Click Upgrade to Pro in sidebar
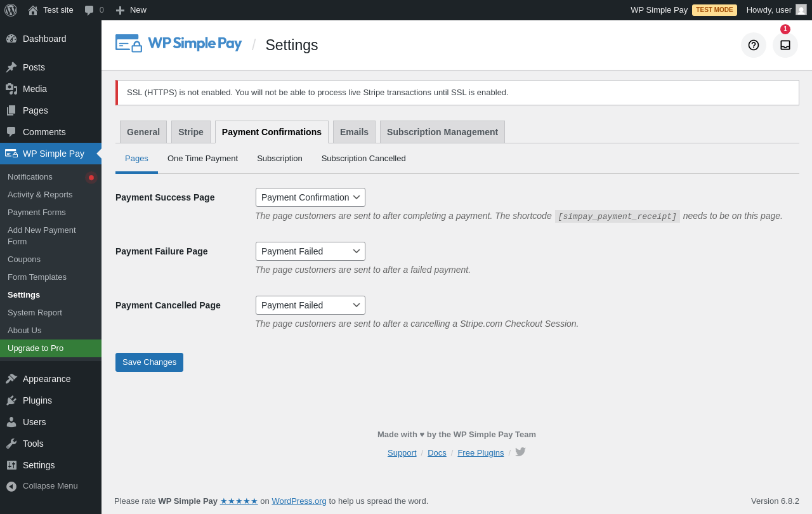812x514 pixels. [x=51, y=348]
